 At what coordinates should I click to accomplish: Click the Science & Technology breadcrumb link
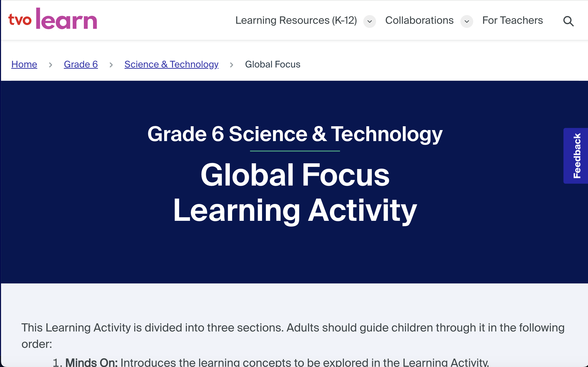click(x=171, y=64)
